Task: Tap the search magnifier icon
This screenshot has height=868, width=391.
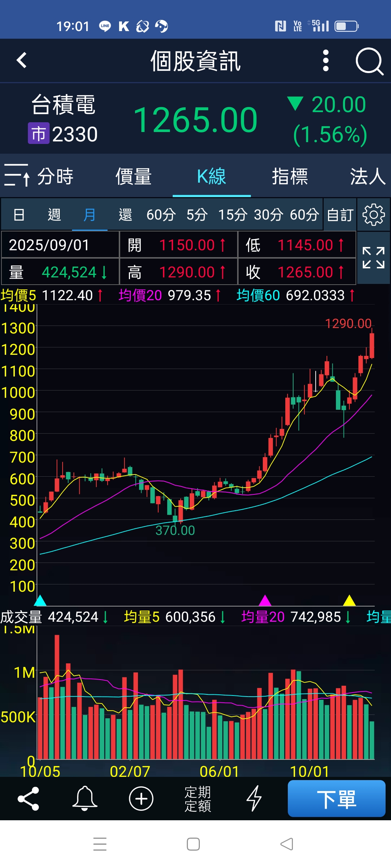Action: (x=369, y=61)
